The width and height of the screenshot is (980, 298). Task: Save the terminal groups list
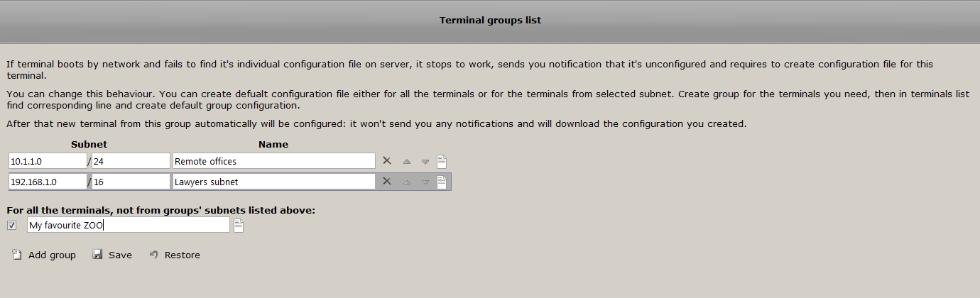pyautogui.click(x=112, y=255)
